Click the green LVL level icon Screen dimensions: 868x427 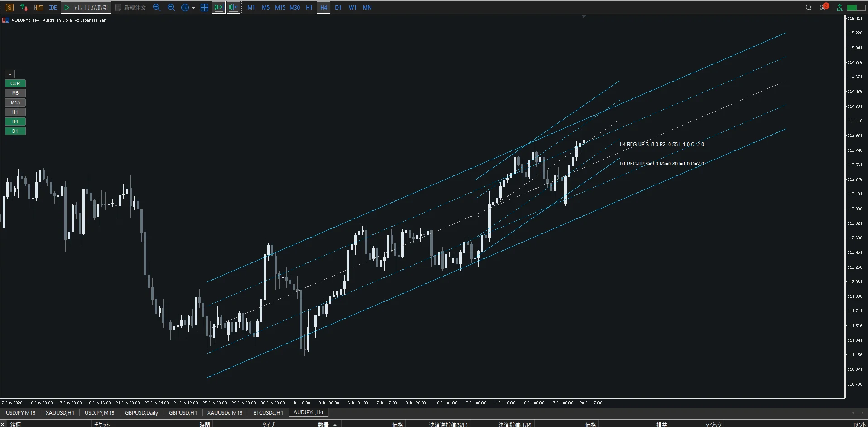pyautogui.click(x=839, y=7)
